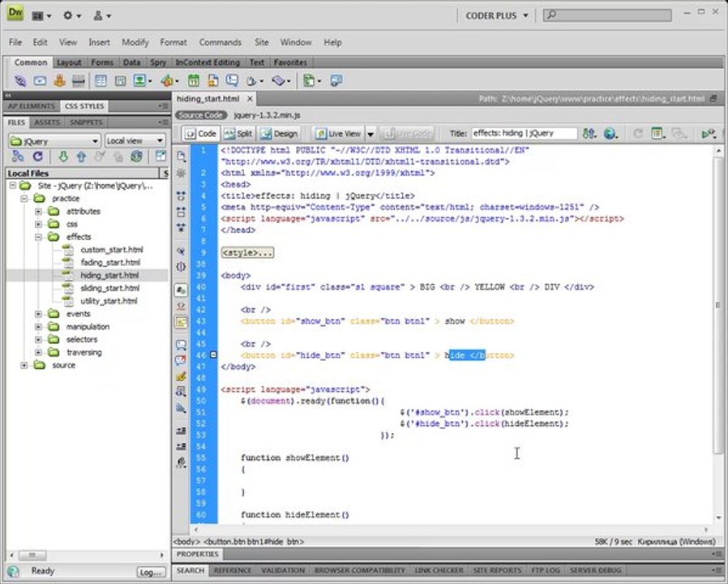Toggle Live View

tap(338, 134)
